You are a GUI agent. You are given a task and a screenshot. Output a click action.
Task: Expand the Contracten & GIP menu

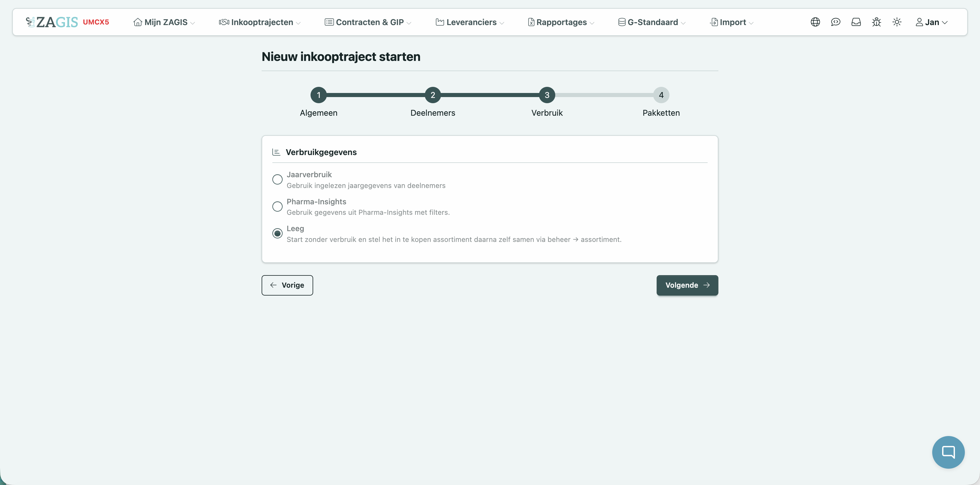(x=368, y=22)
